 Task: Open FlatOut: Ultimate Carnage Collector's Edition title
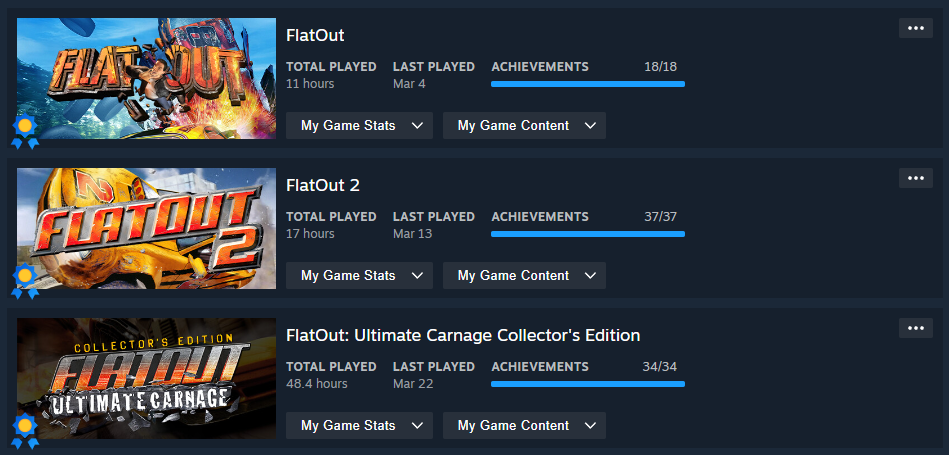tap(462, 335)
